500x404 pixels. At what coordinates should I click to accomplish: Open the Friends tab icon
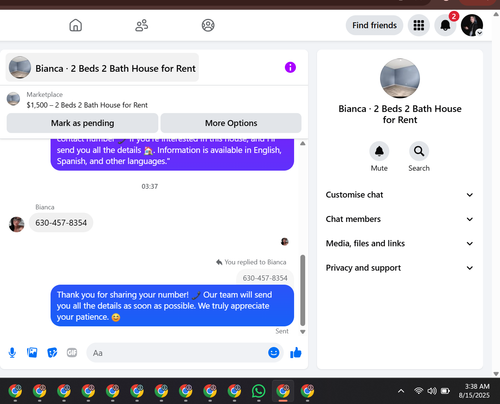pos(142,25)
